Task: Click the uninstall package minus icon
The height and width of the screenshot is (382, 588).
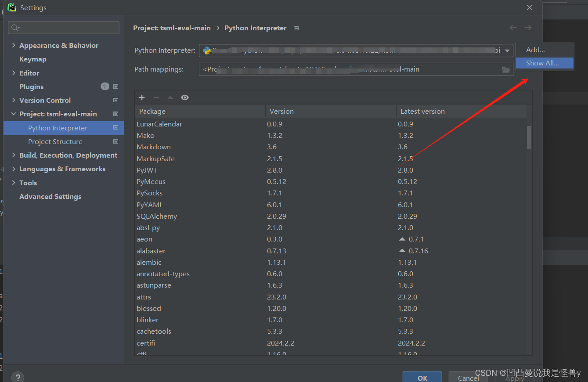Action: point(156,97)
